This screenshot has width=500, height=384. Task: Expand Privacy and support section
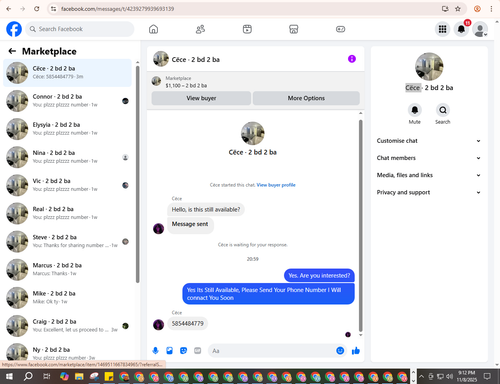tap(429, 192)
